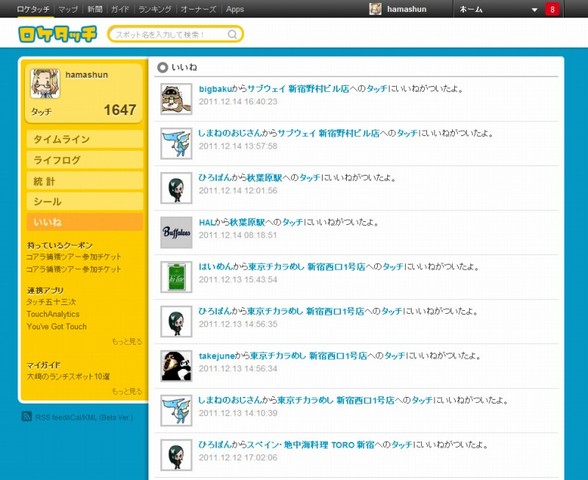Select 統計 in sidebar menu

click(x=85, y=181)
